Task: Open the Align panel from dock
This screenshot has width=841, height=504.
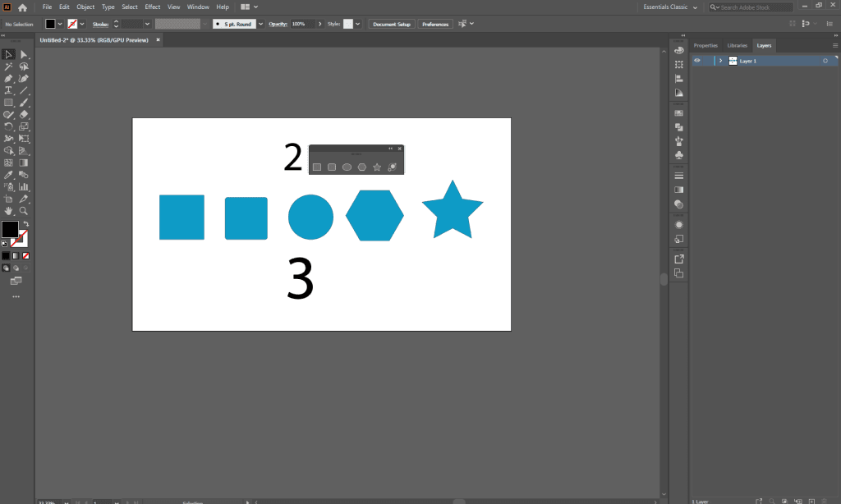Action: click(x=679, y=78)
